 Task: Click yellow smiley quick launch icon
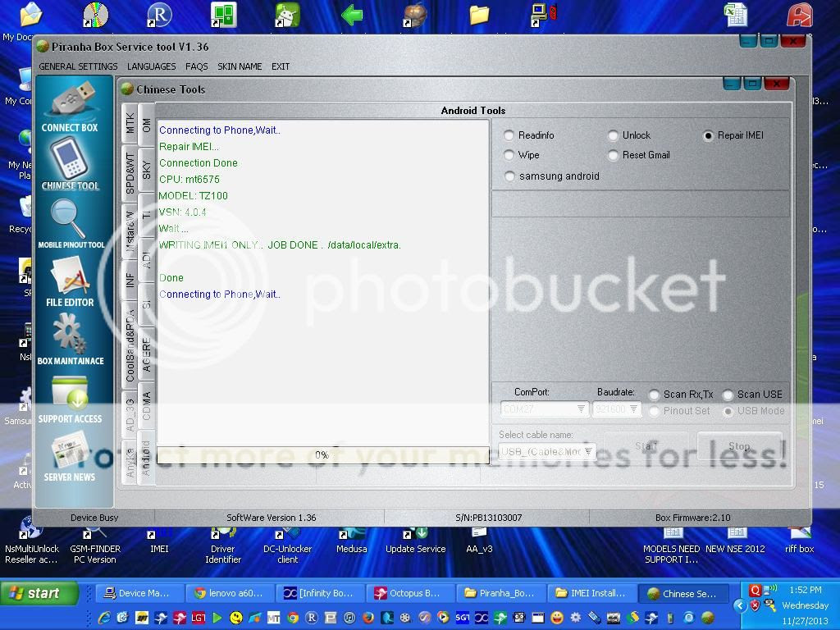tap(235, 618)
